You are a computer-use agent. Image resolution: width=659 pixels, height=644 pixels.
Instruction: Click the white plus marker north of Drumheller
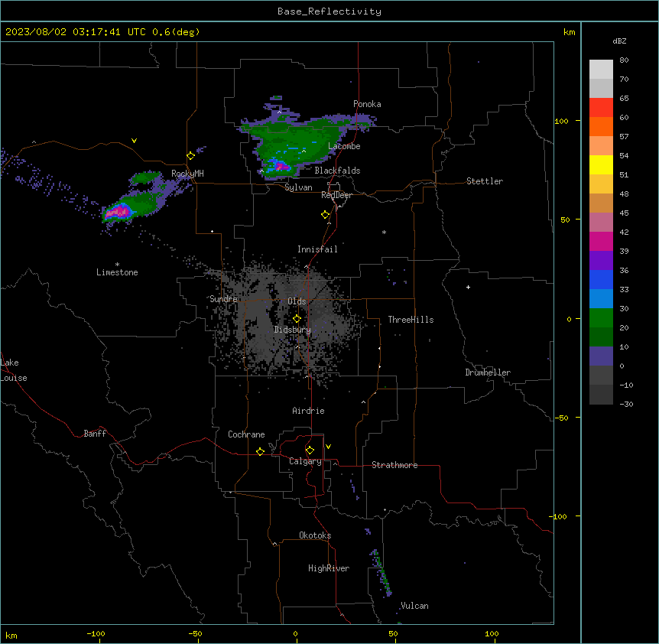tap(468, 287)
